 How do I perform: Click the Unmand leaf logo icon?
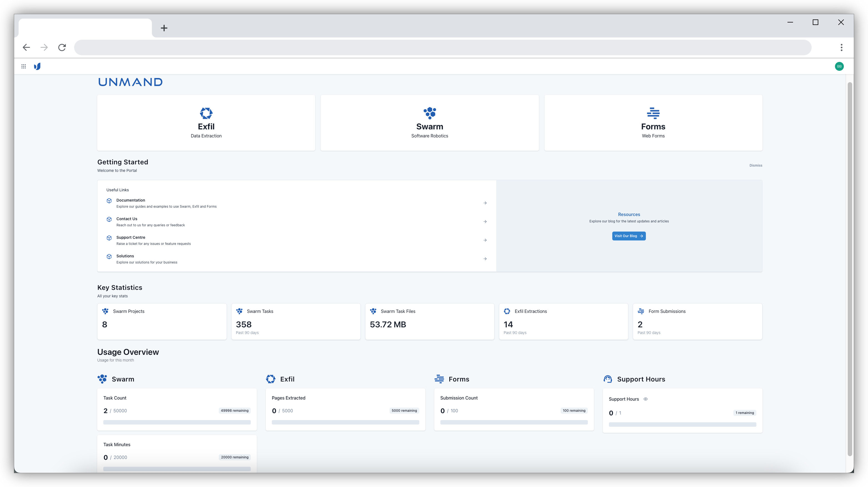point(37,66)
